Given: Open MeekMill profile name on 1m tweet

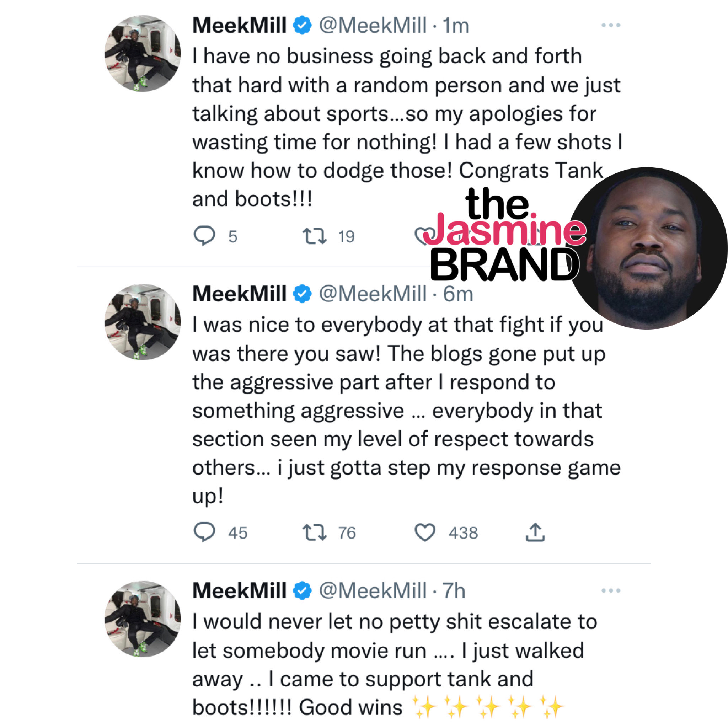Looking at the screenshot, I should [x=239, y=26].
